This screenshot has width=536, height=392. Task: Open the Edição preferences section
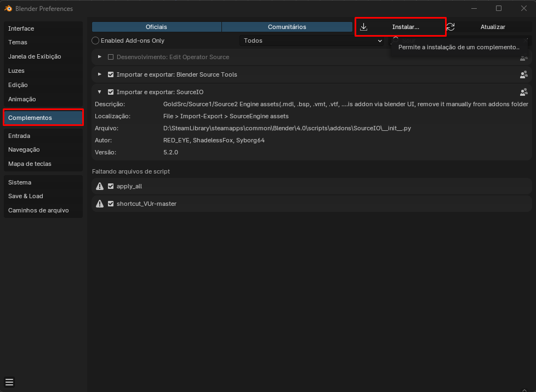(43, 85)
